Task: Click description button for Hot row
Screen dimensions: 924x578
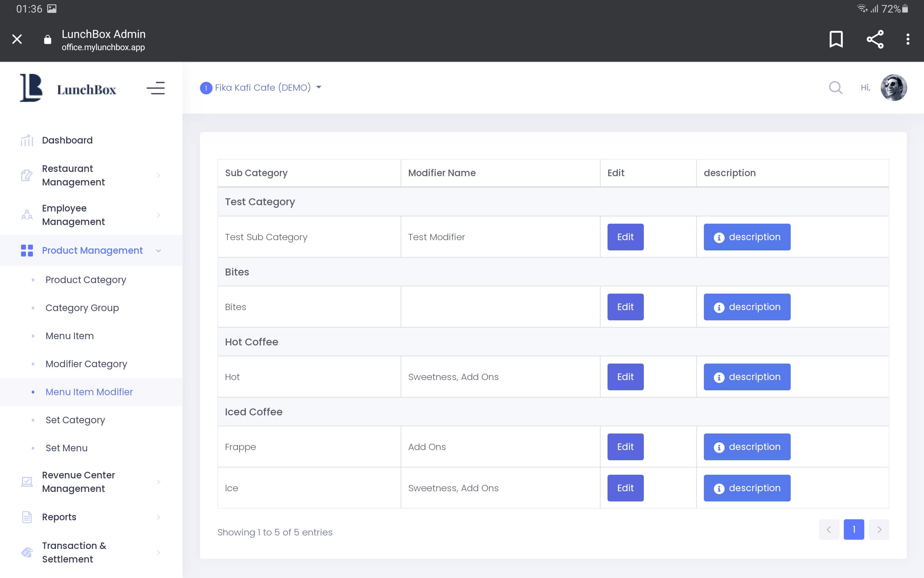Action: pos(746,376)
